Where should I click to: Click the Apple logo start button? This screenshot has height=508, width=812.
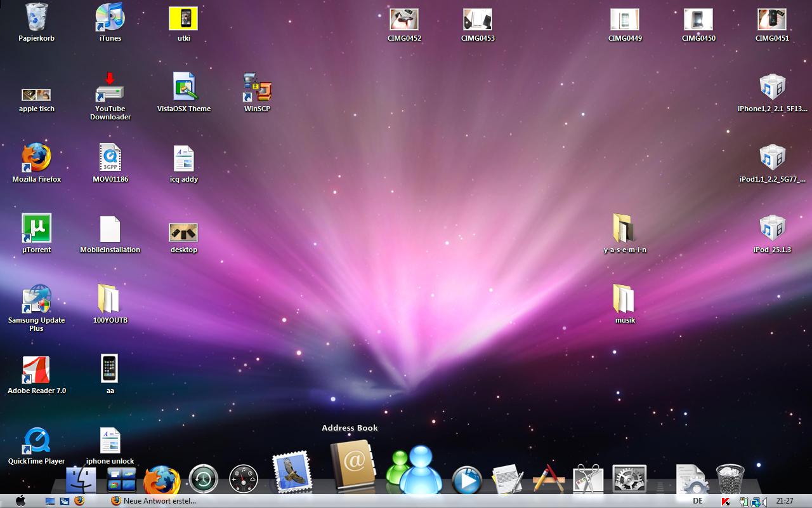pyautogui.click(x=20, y=500)
